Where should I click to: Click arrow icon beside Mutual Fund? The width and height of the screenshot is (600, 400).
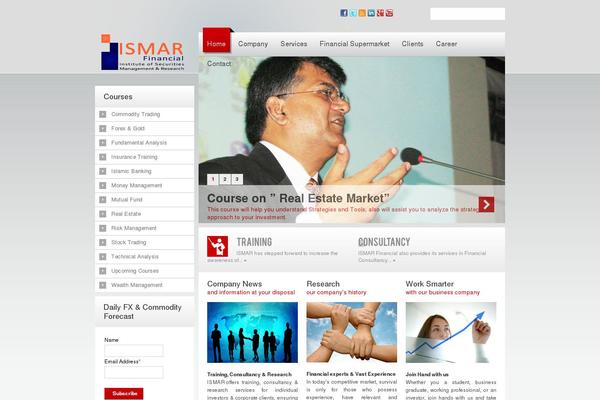[103, 200]
